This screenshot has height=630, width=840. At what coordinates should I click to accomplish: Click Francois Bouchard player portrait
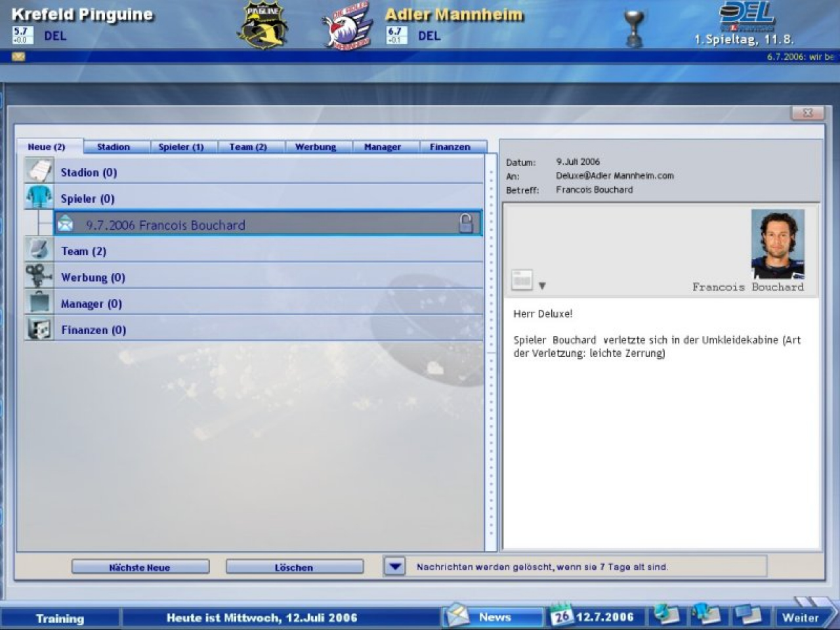(x=778, y=244)
